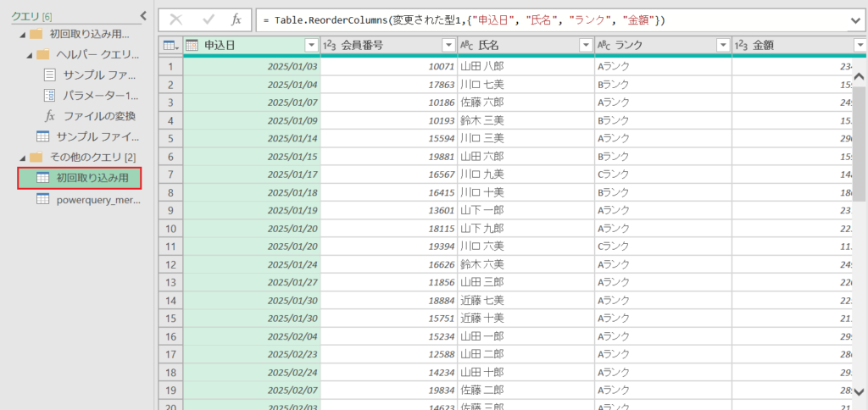
Task: Click the fx function icon in formula bar
Action: tap(236, 20)
